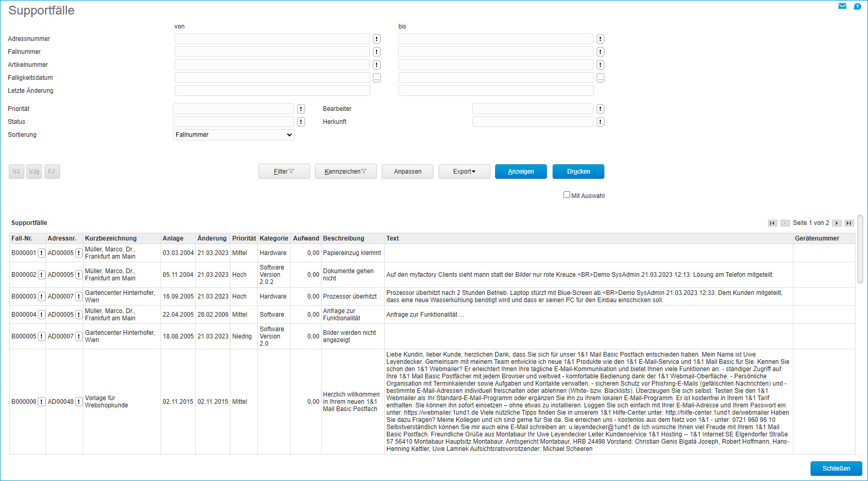Click the Fallnummer von input field

click(x=272, y=52)
